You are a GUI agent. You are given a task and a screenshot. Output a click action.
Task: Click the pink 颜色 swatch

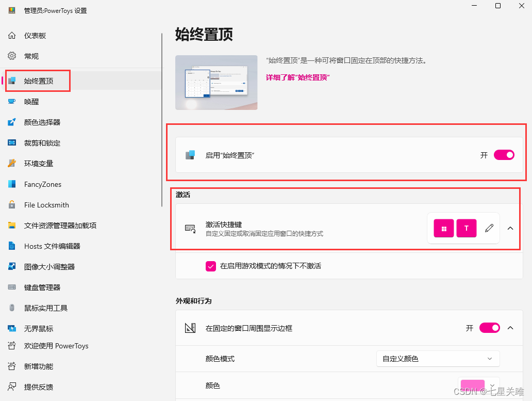coord(473,386)
